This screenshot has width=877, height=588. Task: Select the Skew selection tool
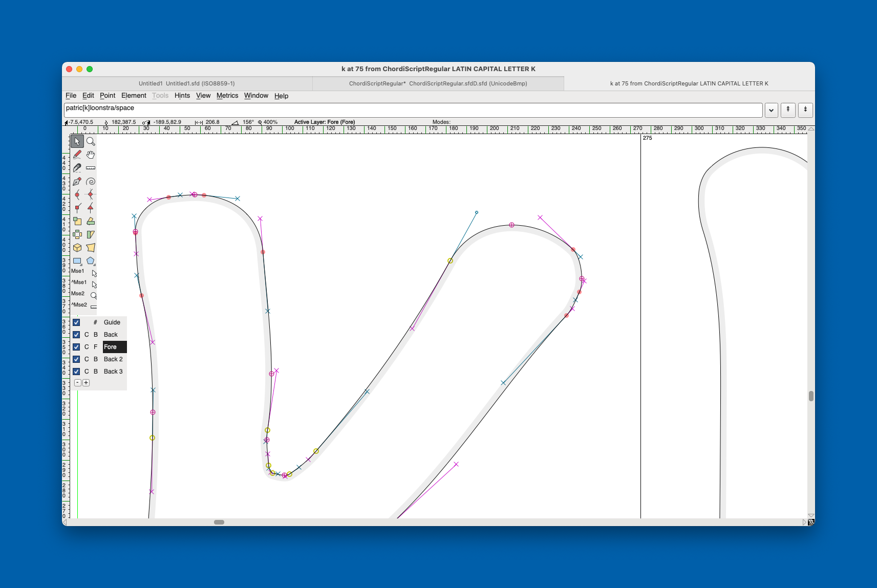coord(91,234)
